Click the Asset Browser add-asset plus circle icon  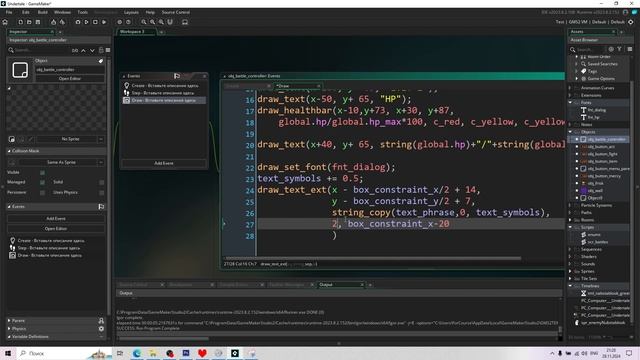click(x=611, y=49)
